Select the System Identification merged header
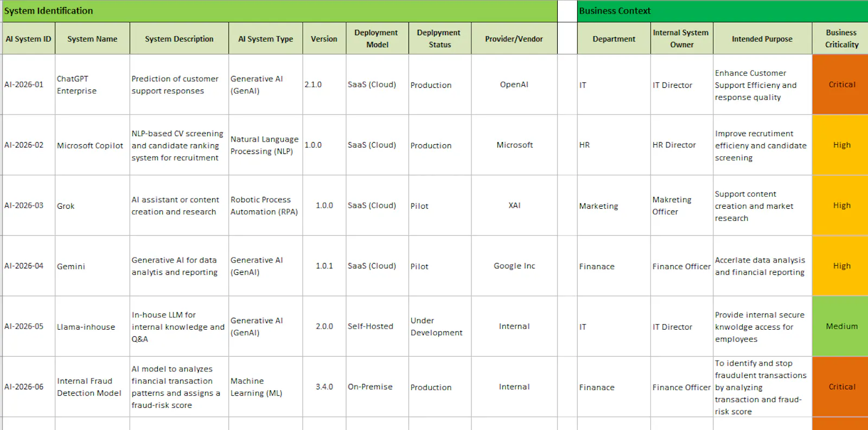 coord(280,11)
